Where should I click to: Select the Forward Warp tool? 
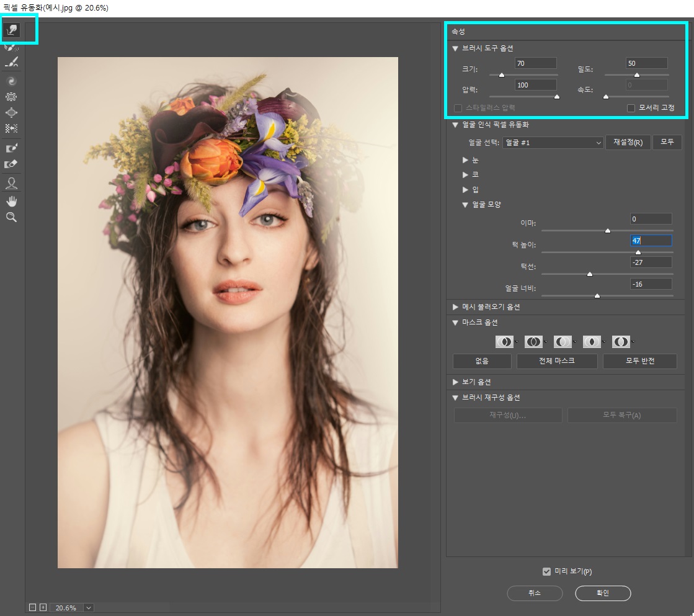(12, 30)
